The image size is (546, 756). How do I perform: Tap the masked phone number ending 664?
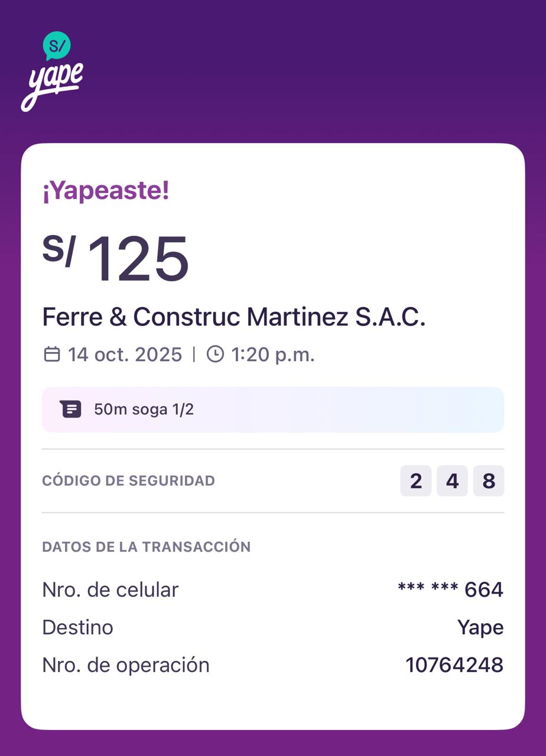click(x=450, y=589)
